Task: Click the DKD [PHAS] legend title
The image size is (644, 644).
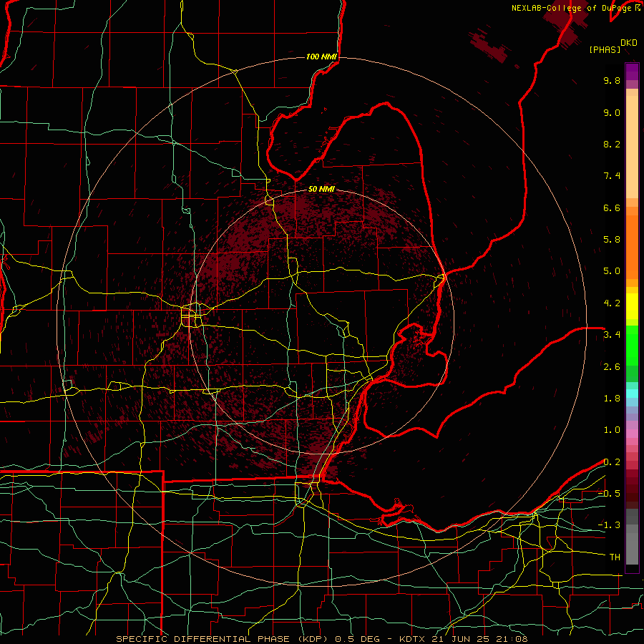Action: coord(613,47)
